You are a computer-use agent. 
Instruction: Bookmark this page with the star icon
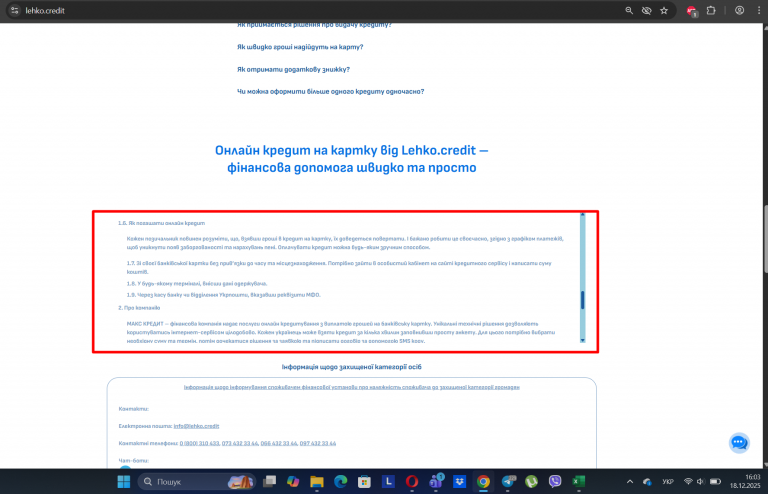[x=664, y=10]
